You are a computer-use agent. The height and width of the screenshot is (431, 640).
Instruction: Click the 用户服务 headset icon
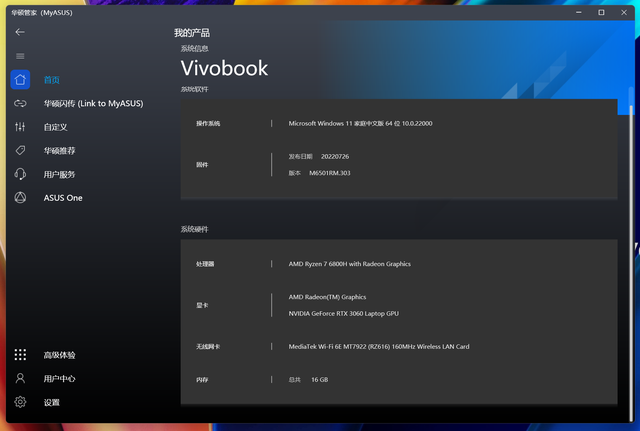[20, 174]
